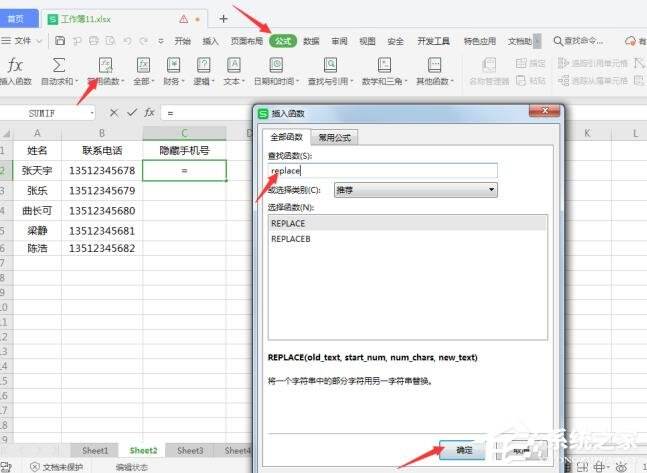Click the plus button to add new tab

coord(223,19)
